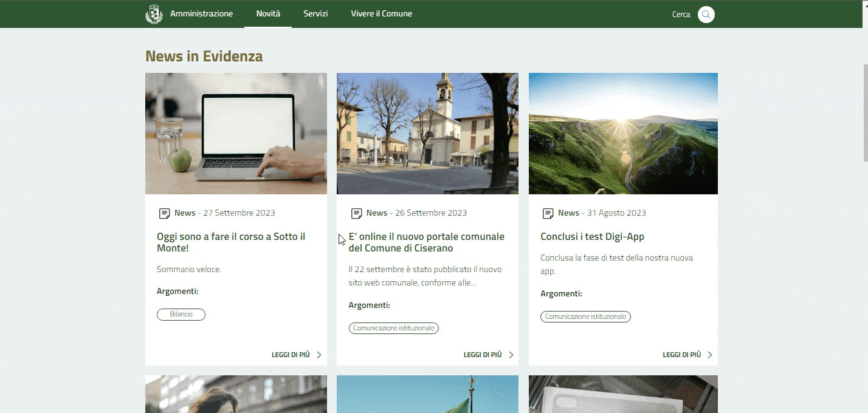Open the Servizi menu item
Image resolution: width=868 pixels, height=413 pixels.
coord(315,14)
